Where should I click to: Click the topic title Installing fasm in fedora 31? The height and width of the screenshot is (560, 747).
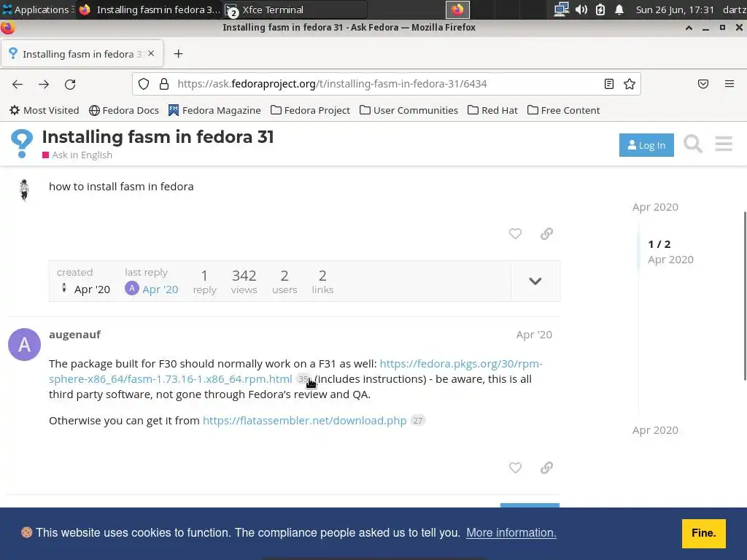tap(158, 137)
